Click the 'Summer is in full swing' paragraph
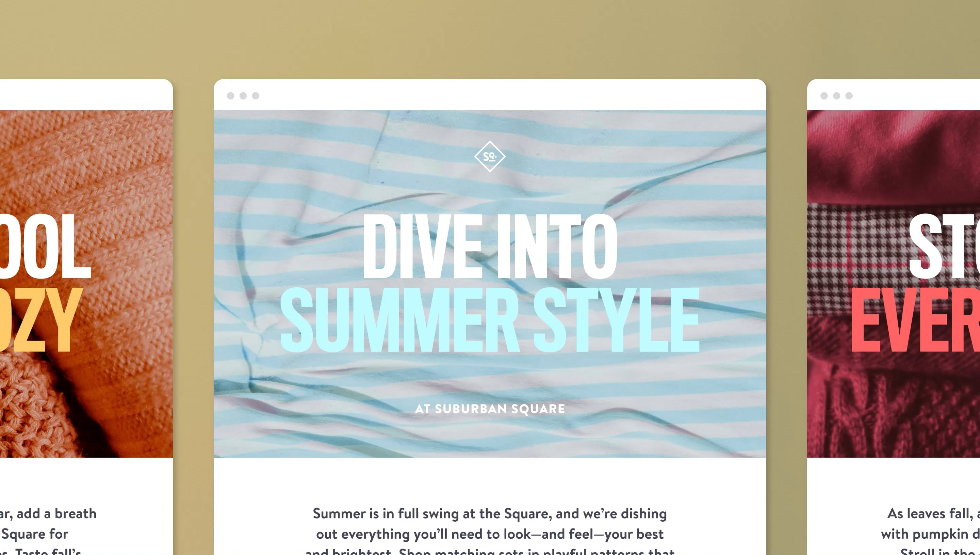This screenshot has height=555, width=980. click(490, 530)
